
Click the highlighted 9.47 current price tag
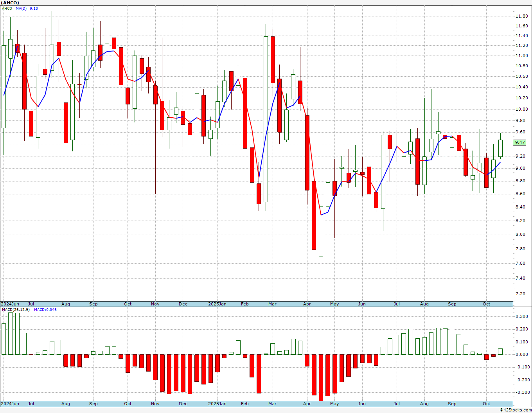(520, 142)
